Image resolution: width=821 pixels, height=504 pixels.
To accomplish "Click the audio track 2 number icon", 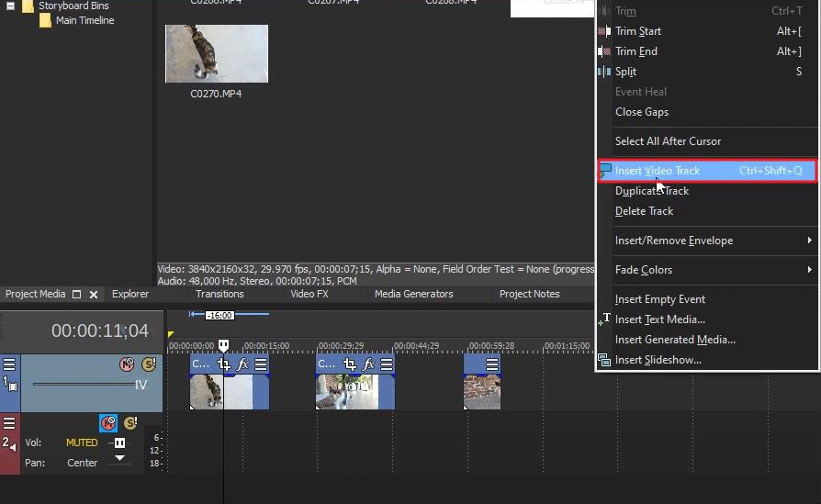I will 9,443.
